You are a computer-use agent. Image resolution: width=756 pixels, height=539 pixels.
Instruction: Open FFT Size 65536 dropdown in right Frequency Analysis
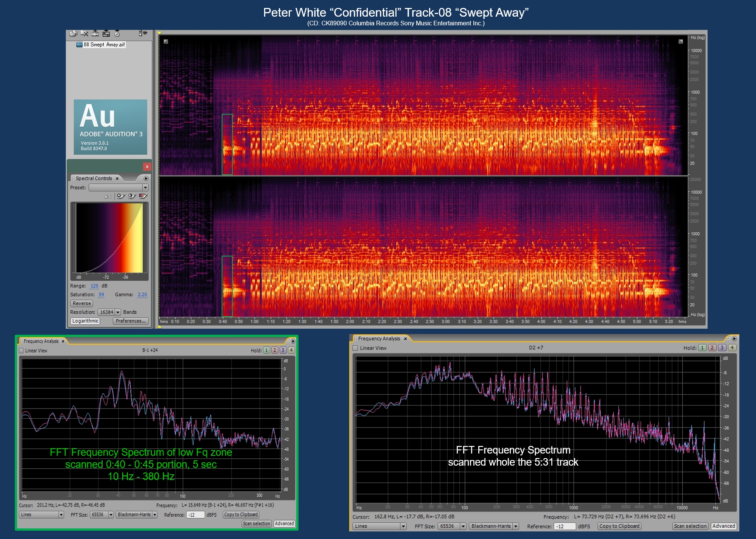(452, 526)
